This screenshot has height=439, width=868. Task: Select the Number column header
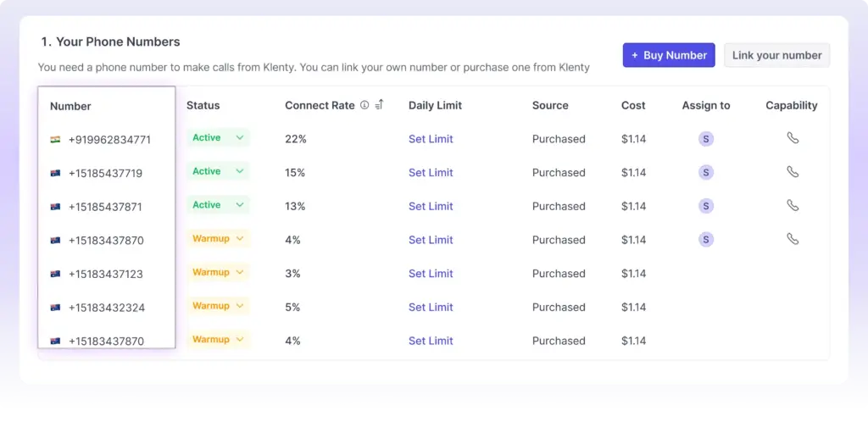point(70,106)
